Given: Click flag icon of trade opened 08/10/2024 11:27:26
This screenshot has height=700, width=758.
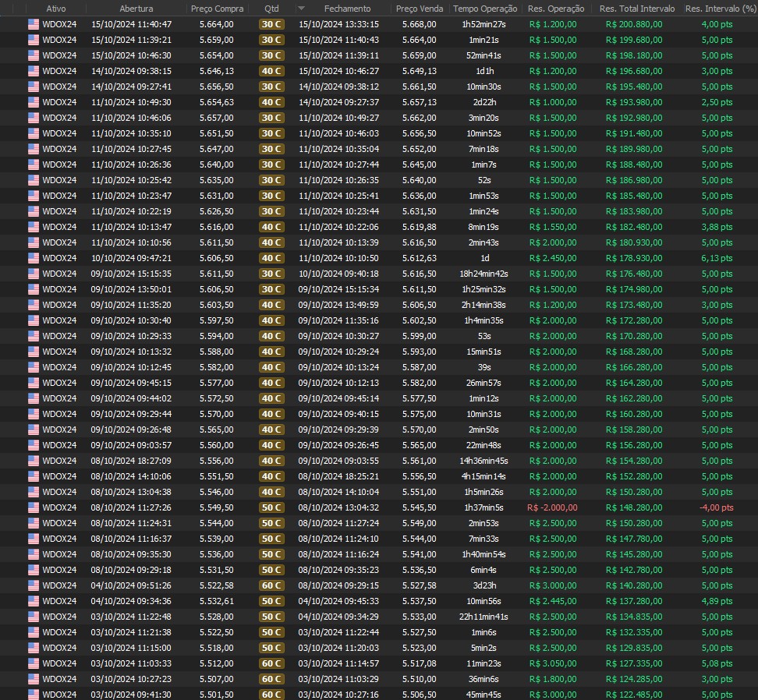Looking at the screenshot, I should coord(34,507).
